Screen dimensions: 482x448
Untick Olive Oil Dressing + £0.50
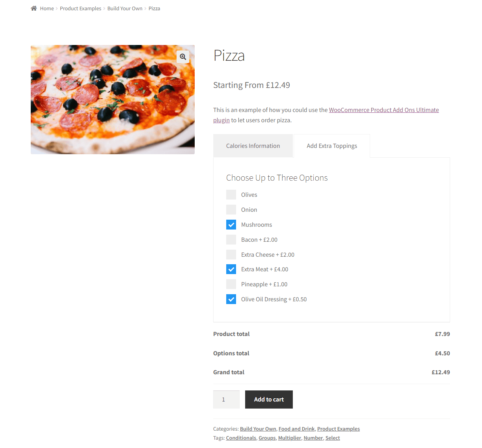pyautogui.click(x=231, y=299)
